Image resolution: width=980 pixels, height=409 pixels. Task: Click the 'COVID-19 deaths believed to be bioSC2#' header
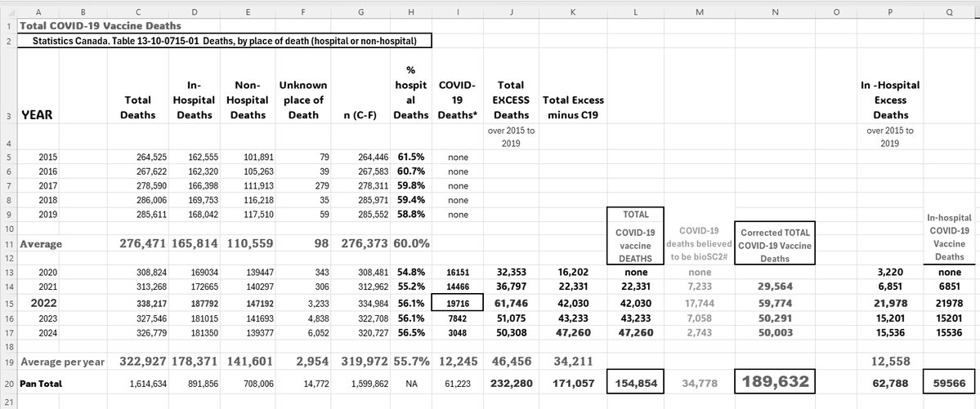(700, 243)
